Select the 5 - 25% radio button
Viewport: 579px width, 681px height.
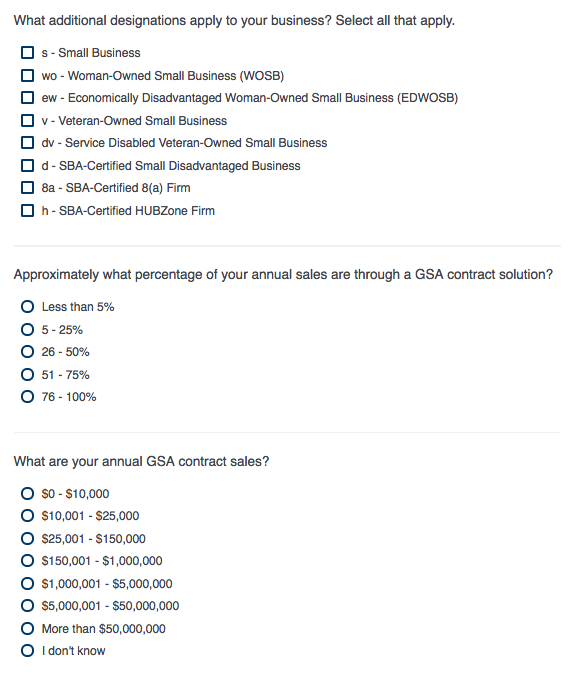point(27,330)
